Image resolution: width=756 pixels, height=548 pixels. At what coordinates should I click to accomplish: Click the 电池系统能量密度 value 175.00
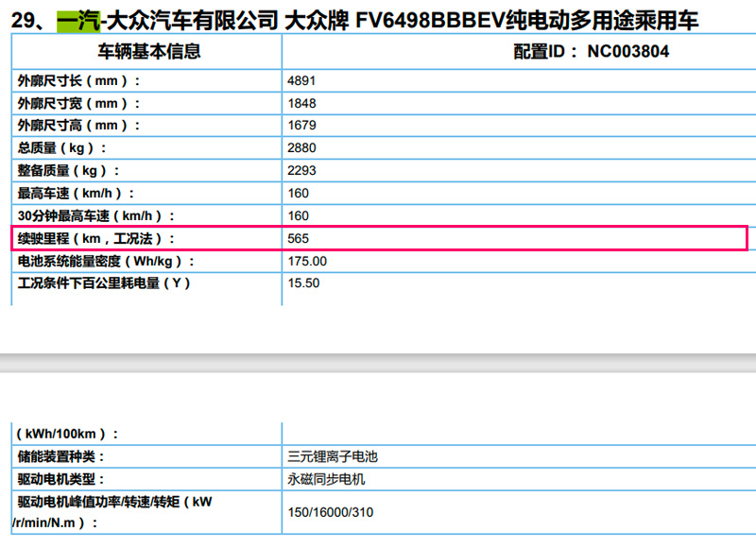pyautogui.click(x=307, y=261)
